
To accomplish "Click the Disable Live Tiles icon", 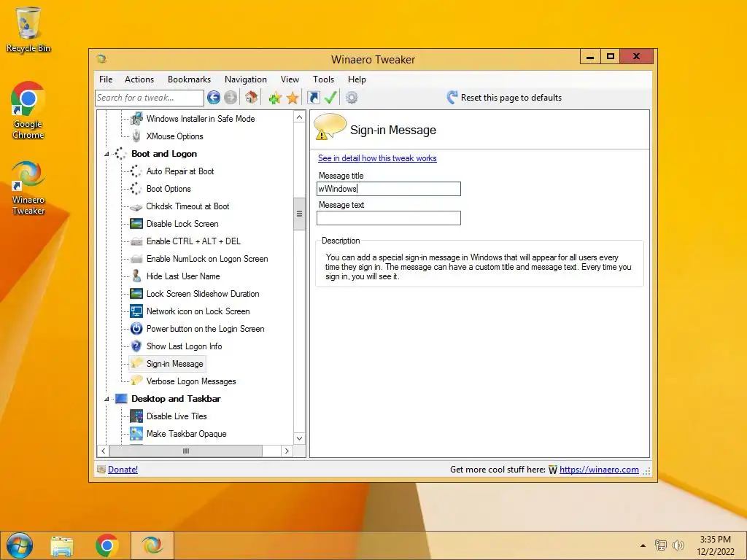I will point(136,416).
